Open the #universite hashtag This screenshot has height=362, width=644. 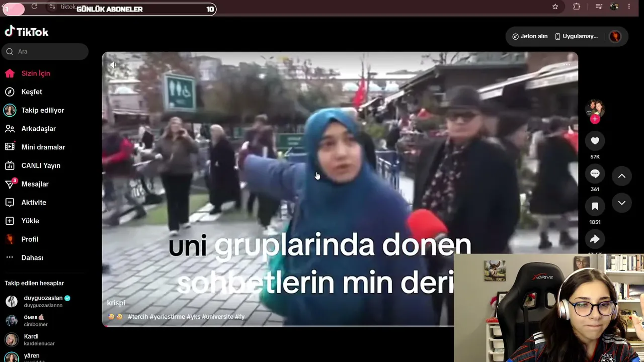click(217, 317)
